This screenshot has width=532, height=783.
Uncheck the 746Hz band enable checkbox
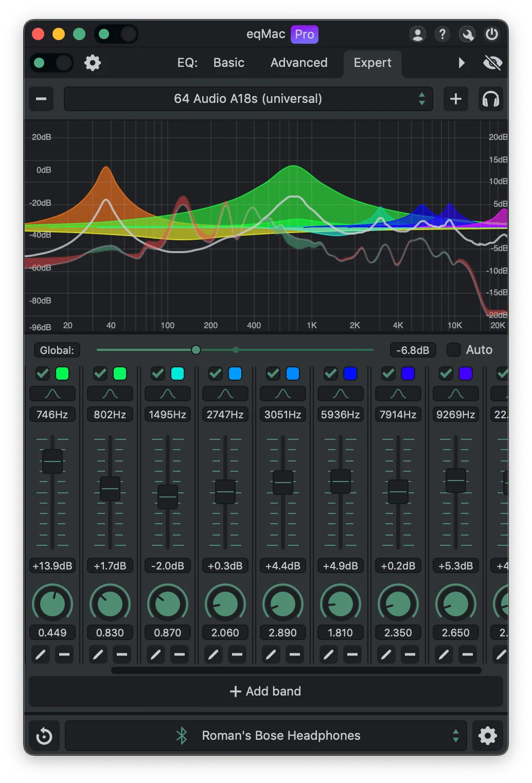[x=43, y=373]
